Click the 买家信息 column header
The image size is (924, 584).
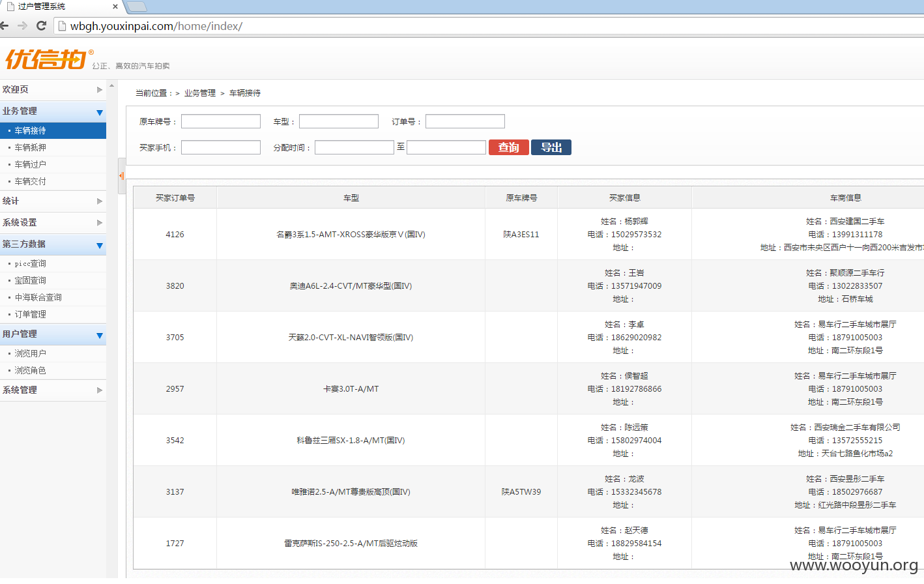625,197
